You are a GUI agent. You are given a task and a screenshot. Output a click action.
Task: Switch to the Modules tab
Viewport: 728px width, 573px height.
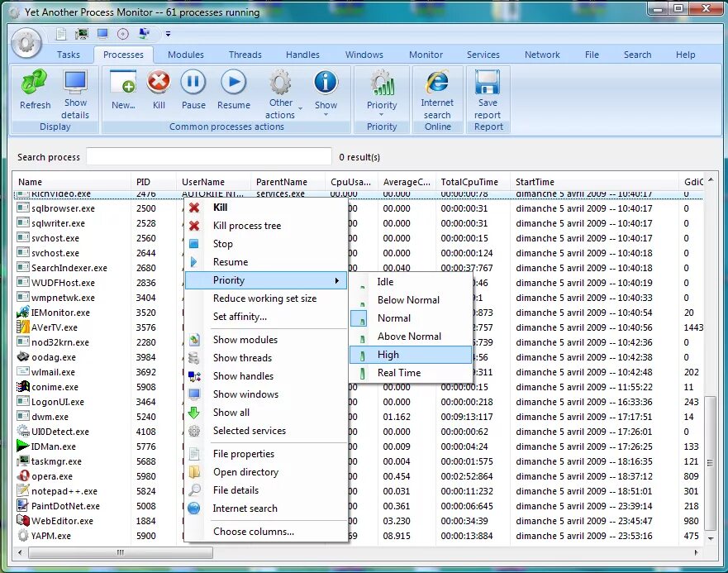click(186, 55)
